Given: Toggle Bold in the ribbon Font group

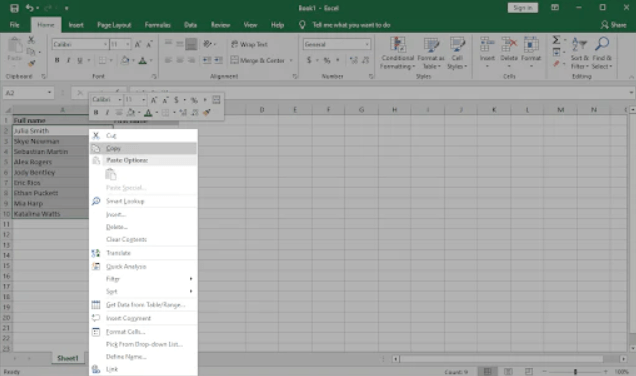Looking at the screenshot, I should pos(57,60).
